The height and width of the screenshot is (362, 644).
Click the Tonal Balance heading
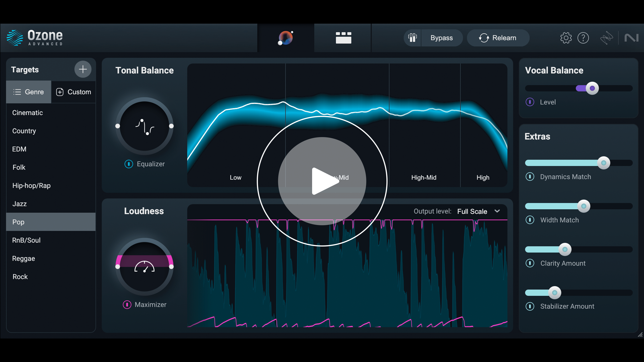tap(145, 70)
